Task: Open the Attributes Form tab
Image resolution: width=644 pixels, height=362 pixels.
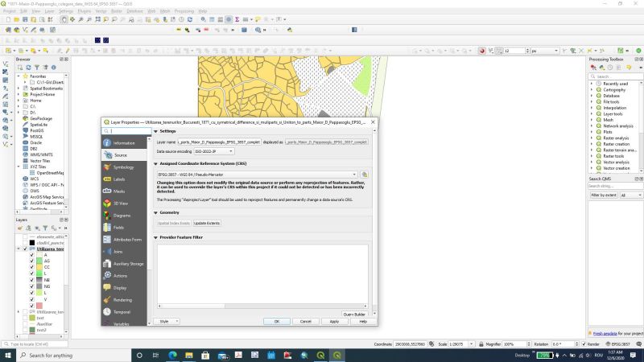Action: click(x=124, y=240)
